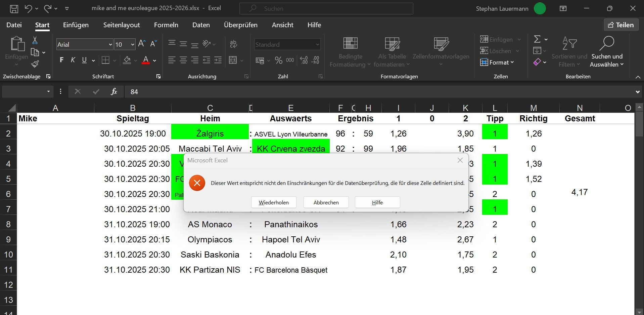Viewport: 644px width, 315px height.
Task: Open the font color dropdown arrow
Action: 155,61
